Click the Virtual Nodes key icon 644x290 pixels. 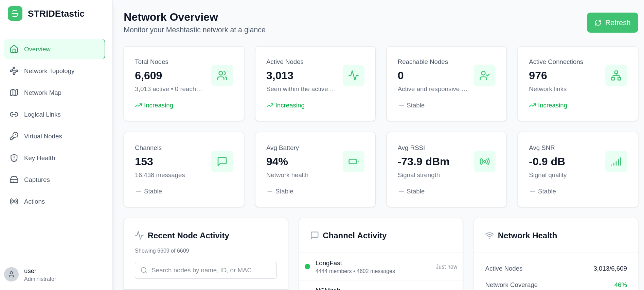pos(14,136)
